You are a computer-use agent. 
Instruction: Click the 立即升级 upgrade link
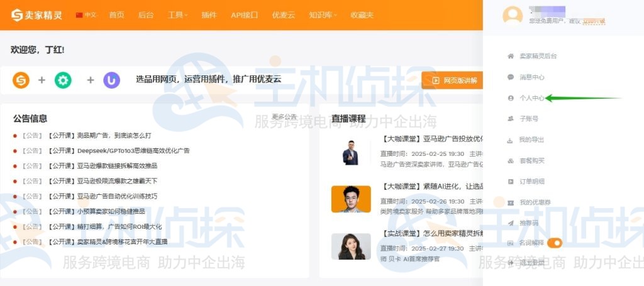click(x=594, y=21)
